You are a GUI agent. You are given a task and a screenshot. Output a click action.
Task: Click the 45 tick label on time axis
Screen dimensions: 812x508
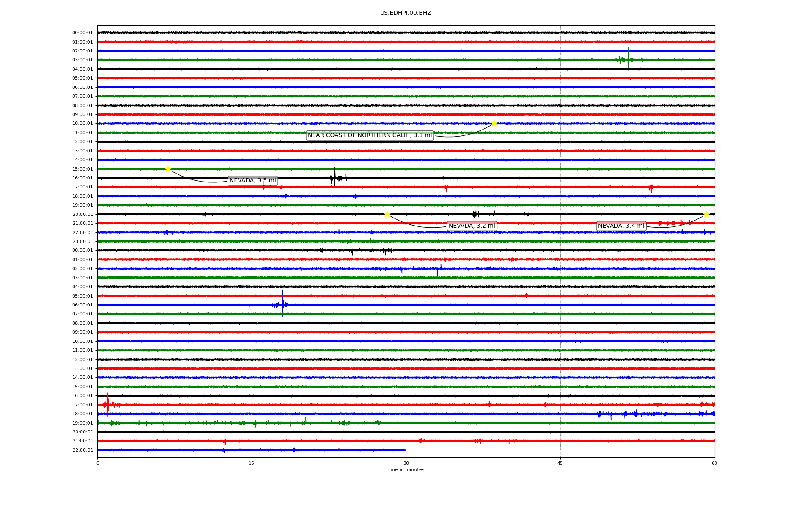pos(560,463)
